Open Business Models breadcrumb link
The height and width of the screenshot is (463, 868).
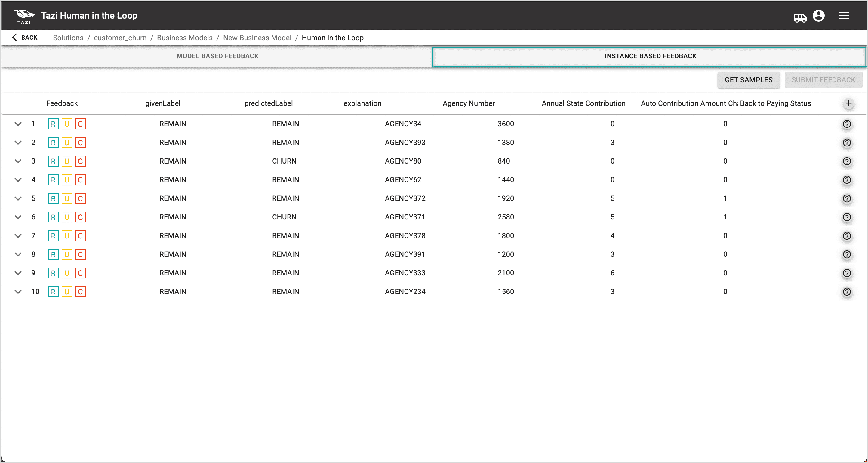click(x=185, y=38)
